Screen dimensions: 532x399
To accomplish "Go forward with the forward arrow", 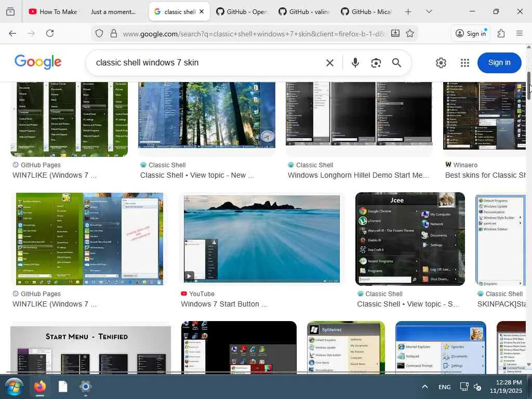I will 31,33.
